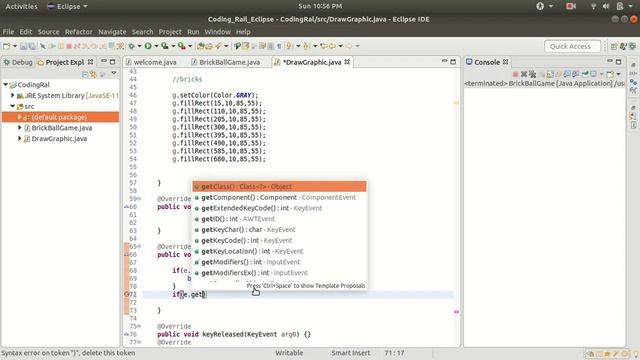Click Open Perspective icon near Quick Access
This screenshot has height=360, width=640.
(613, 47)
